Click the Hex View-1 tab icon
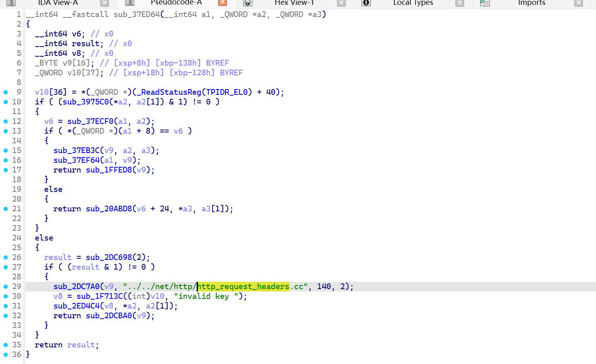 (248, 3)
